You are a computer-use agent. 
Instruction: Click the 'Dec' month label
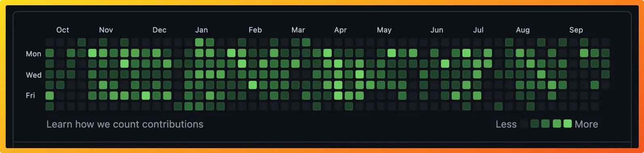click(x=159, y=30)
